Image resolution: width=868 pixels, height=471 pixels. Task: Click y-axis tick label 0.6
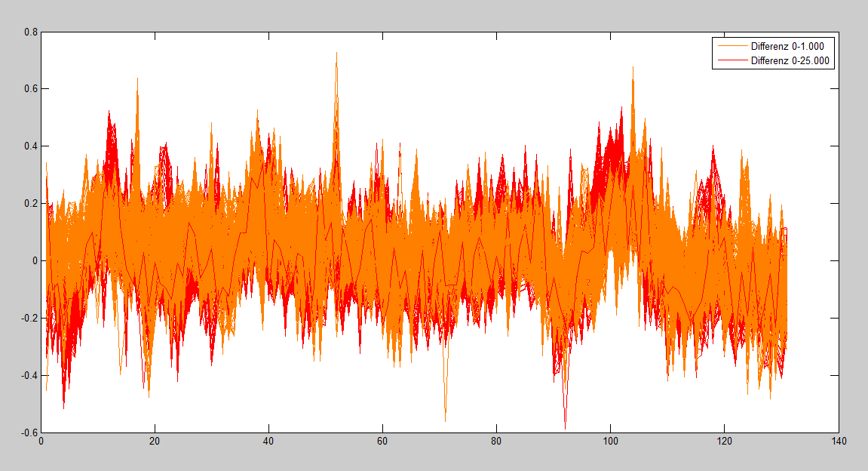point(31,88)
